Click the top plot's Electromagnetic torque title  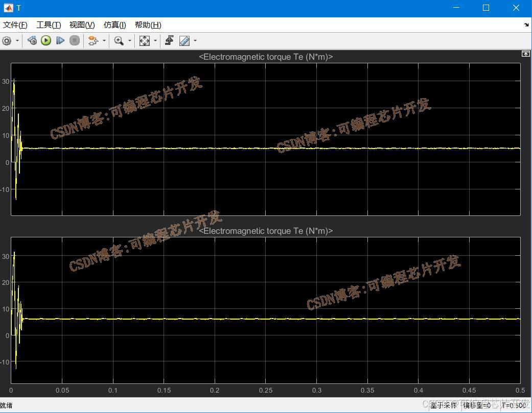tap(266, 57)
